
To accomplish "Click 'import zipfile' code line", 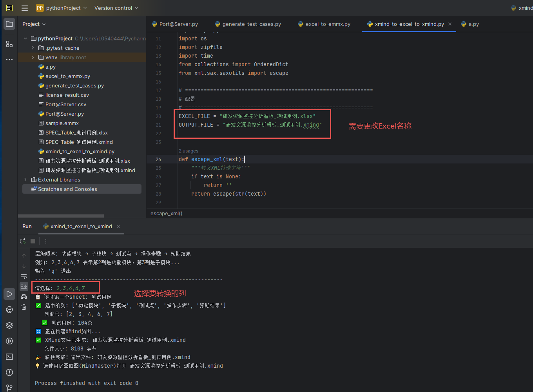I will (201, 47).
